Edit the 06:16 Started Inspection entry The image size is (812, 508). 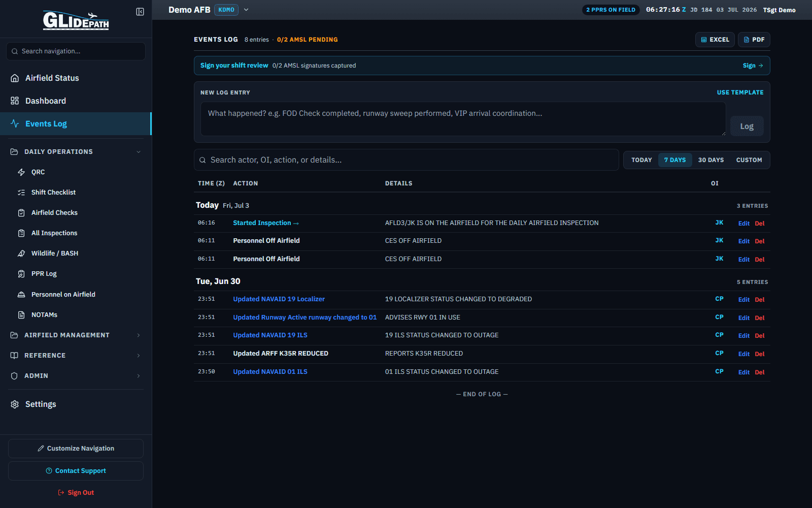(x=744, y=224)
